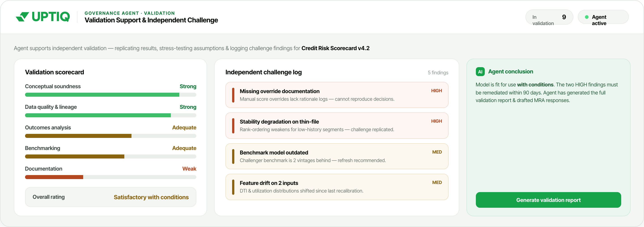Click the Agent active status pill
The width and height of the screenshot is (644, 227).
[603, 17]
